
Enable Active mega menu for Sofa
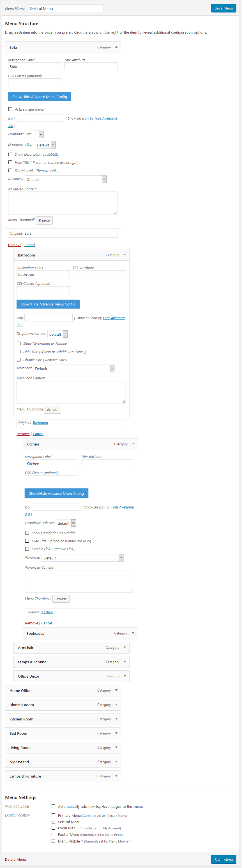[10, 109]
